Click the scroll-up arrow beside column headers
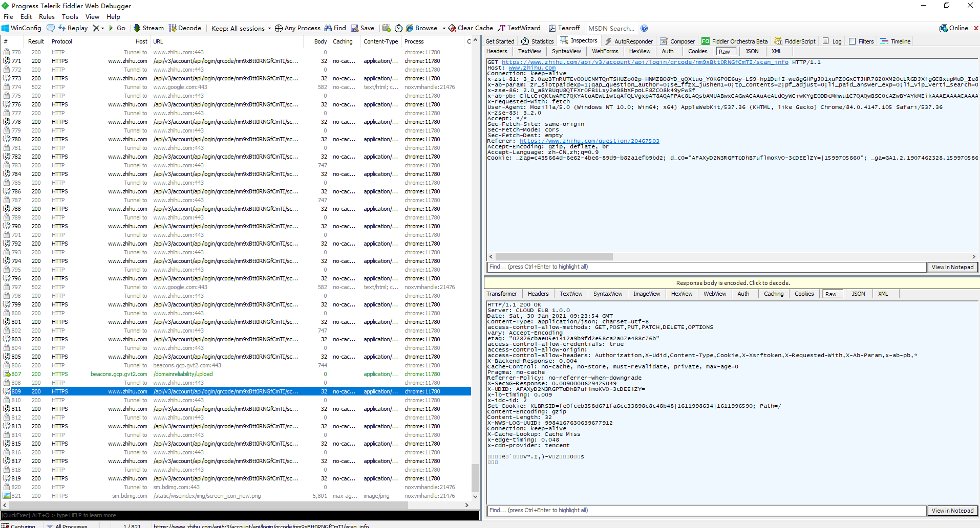980x528 pixels. point(475,40)
